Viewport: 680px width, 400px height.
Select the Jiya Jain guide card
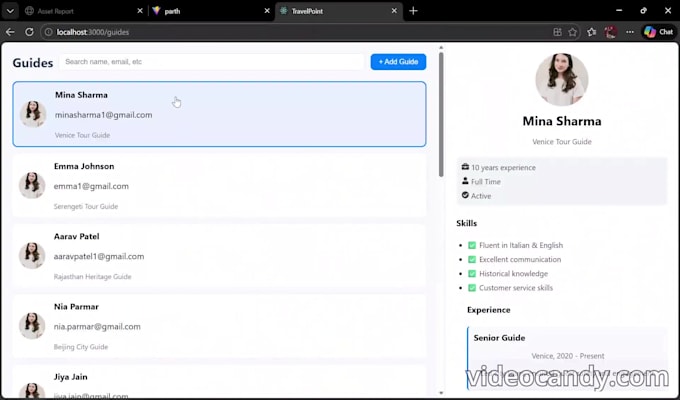click(x=219, y=382)
